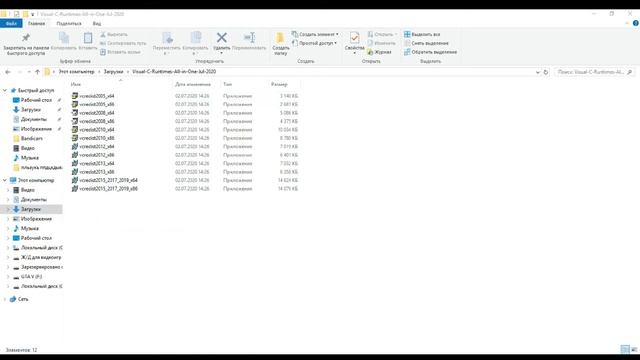
Task: Switch to the Поделиться (Share) tab
Action: click(69, 24)
